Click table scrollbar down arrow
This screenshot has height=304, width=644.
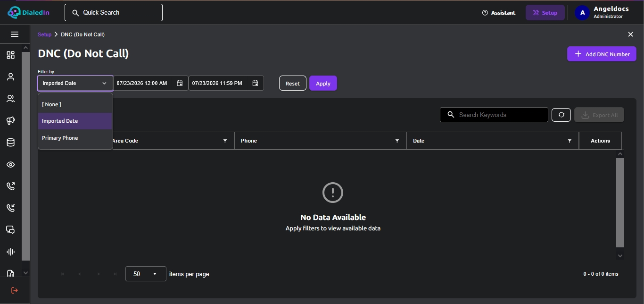[x=620, y=255]
